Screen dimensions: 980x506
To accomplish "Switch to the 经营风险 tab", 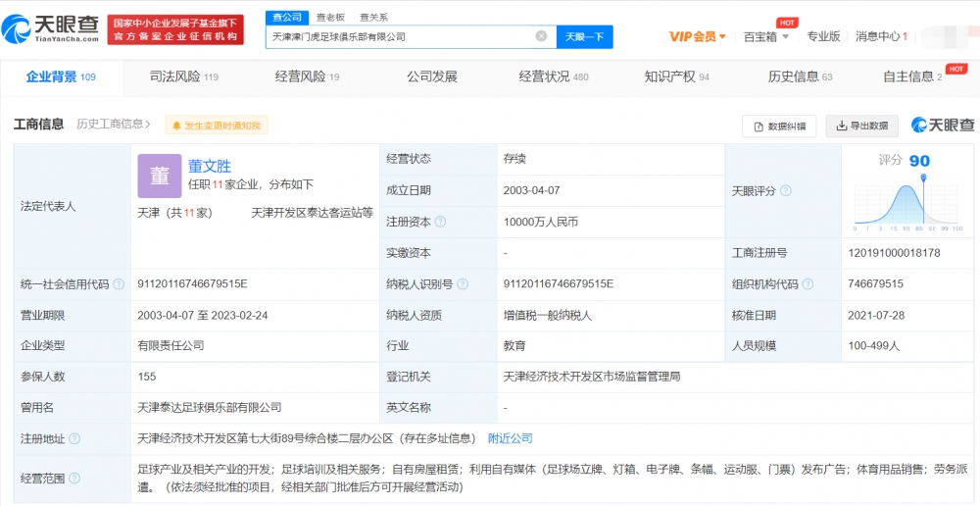I will 307,76.
